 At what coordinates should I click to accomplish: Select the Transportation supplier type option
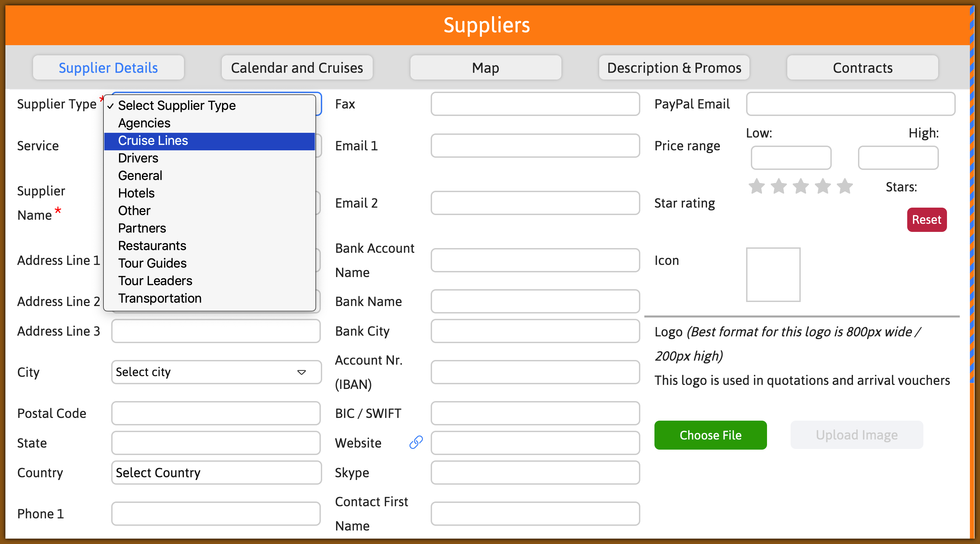point(160,298)
